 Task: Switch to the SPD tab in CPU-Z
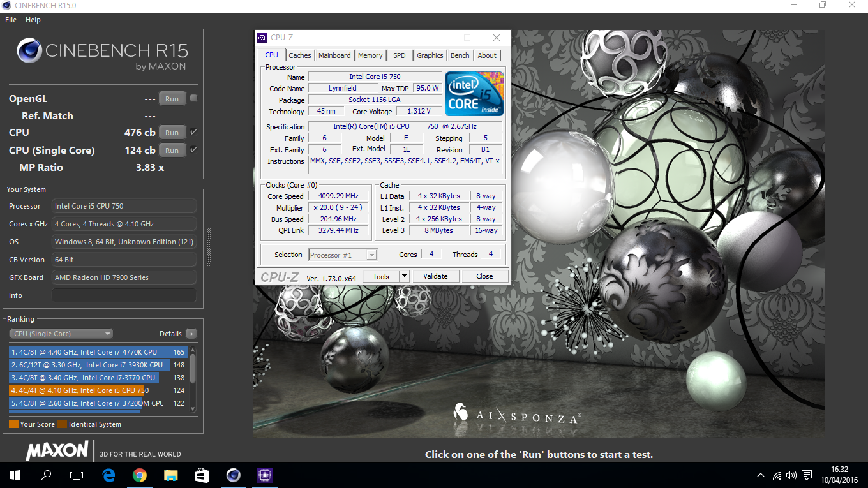click(400, 55)
